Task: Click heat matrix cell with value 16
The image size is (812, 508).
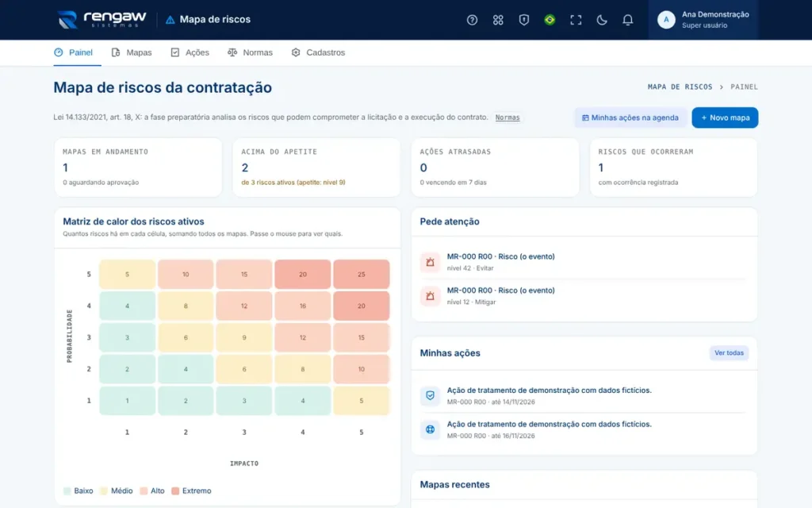Action: pyautogui.click(x=303, y=306)
